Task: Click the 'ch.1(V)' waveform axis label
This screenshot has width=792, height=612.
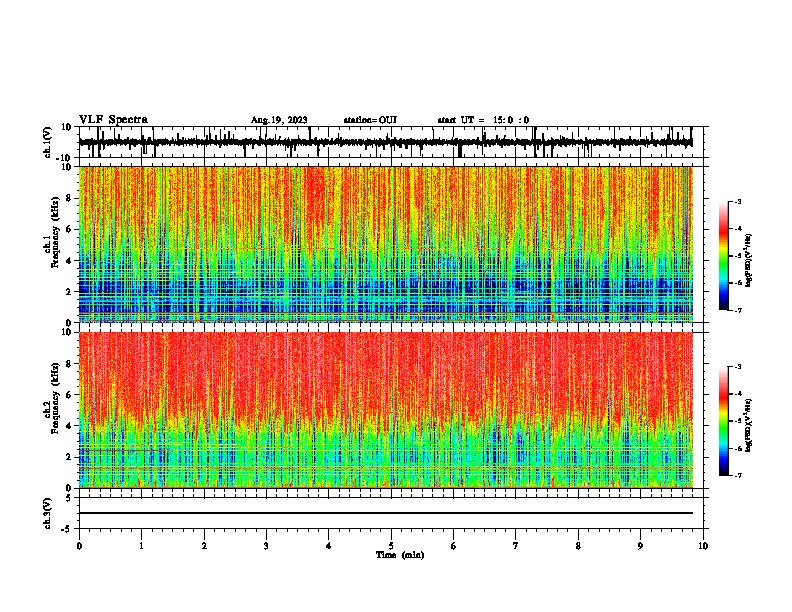Action: pyautogui.click(x=48, y=142)
